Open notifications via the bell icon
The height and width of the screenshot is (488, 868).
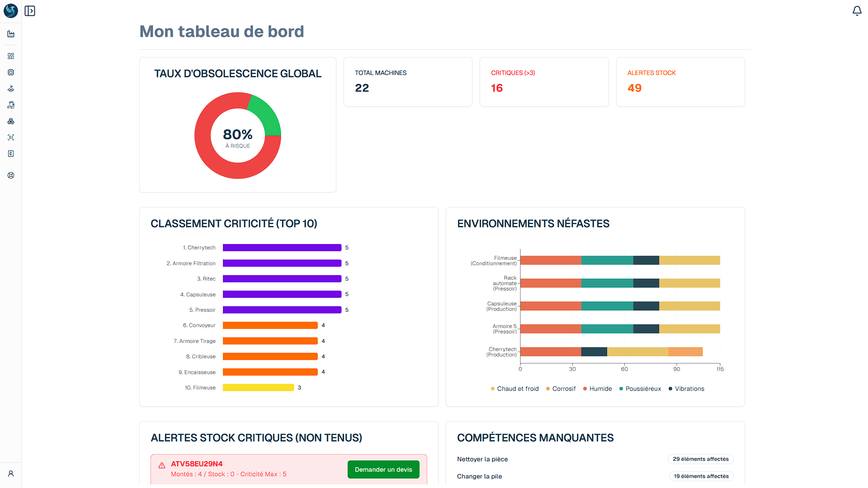tap(857, 10)
